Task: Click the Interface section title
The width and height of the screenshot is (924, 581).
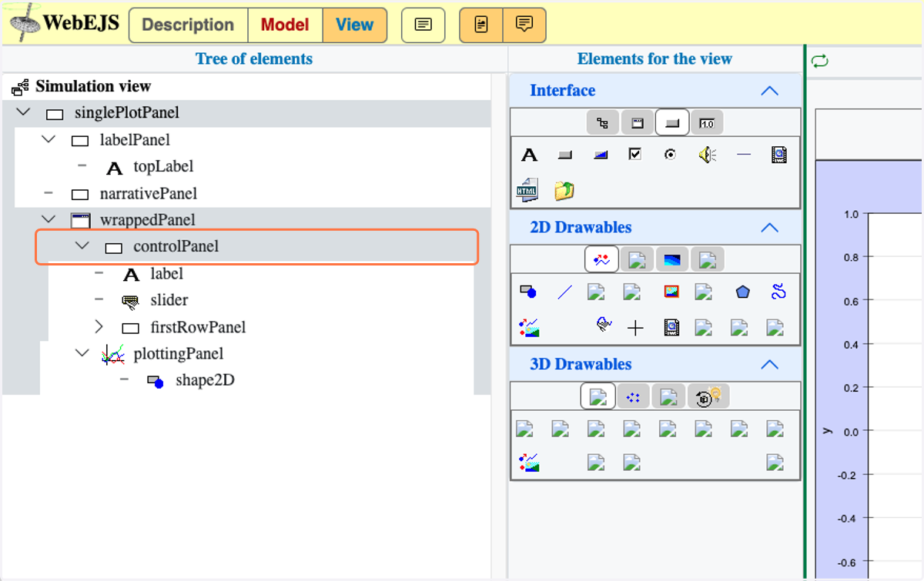Action: [563, 91]
